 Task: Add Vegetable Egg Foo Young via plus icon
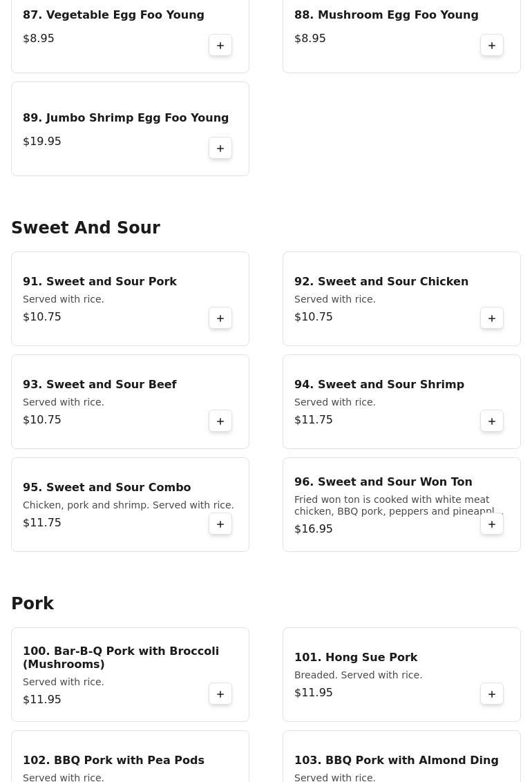tap(220, 46)
